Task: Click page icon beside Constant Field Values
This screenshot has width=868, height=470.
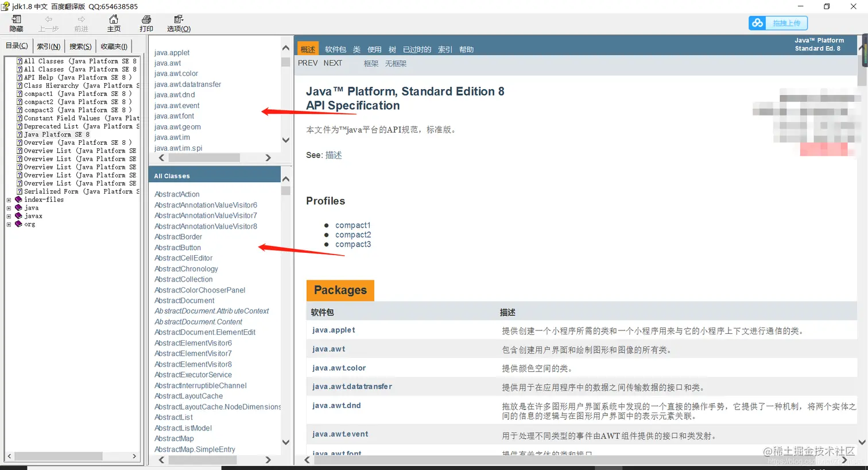Action: tap(20, 118)
